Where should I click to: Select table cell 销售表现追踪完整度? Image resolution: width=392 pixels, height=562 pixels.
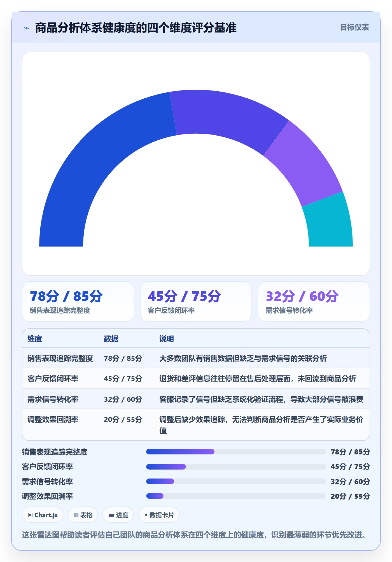[60, 358]
